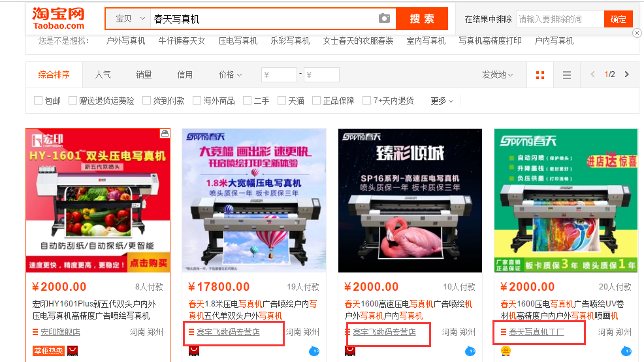
Task: Switch to list view layout icon
Action: tap(567, 75)
